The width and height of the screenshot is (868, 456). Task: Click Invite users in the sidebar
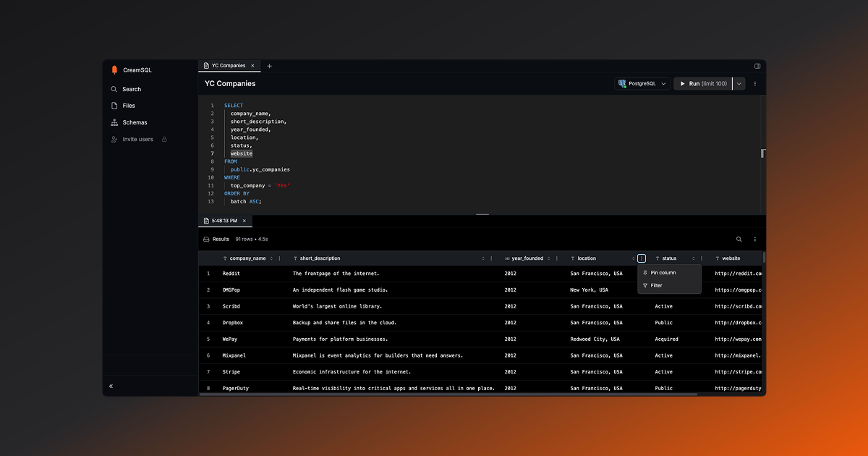coord(137,139)
